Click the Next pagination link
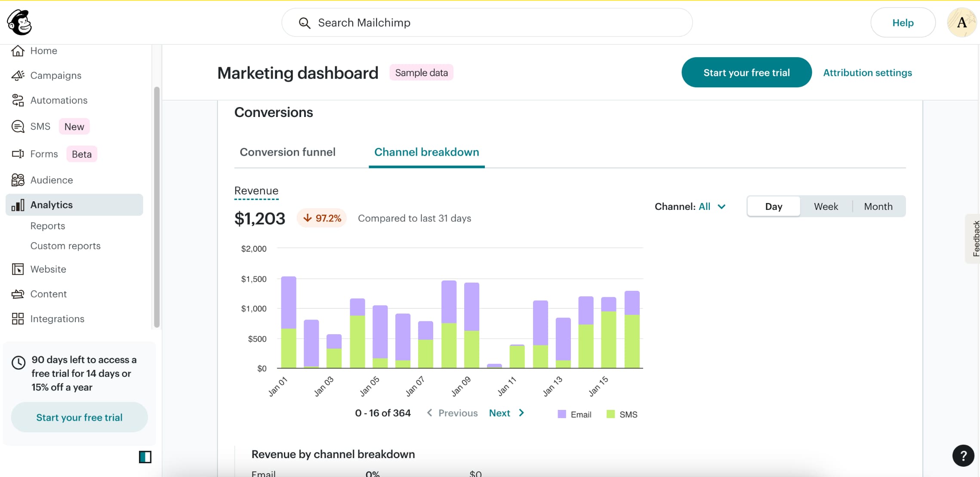 coord(507,413)
